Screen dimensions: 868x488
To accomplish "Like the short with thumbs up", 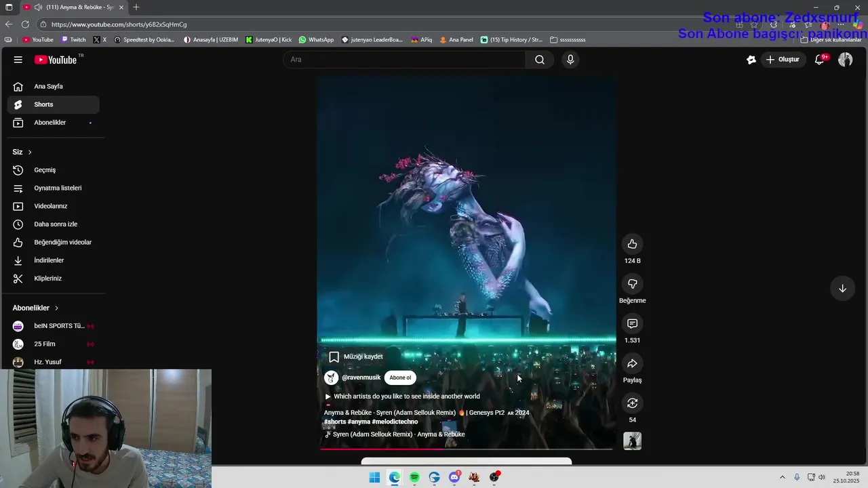I will [x=632, y=244].
